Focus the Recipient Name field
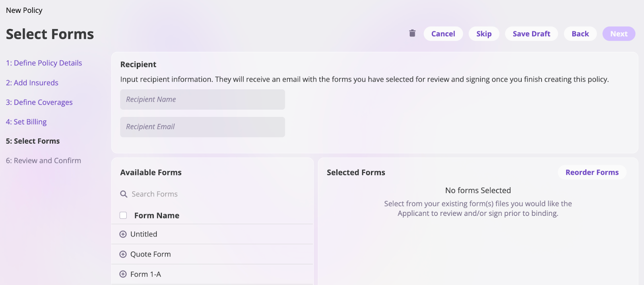The image size is (644, 285). tap(202, 99)
